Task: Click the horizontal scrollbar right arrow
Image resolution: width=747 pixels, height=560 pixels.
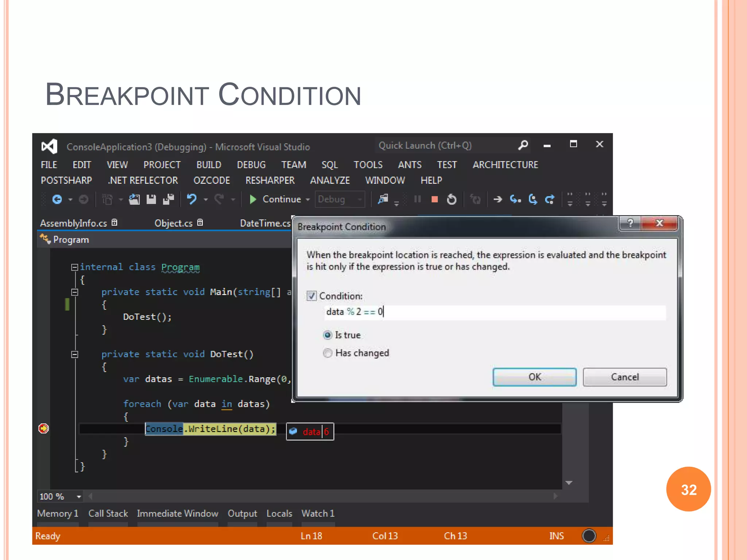Action: click(x=555, y=496)
